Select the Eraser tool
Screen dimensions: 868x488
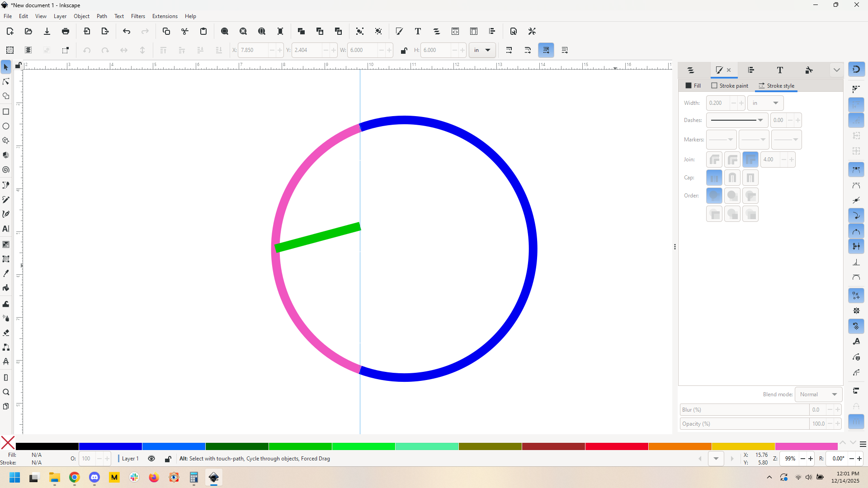pos(6,333)
